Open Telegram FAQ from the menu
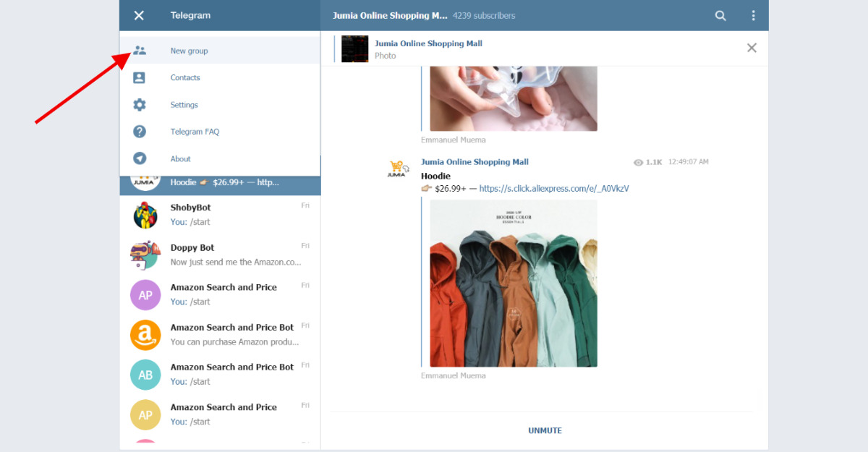This screenshot has width=868, height=452. pyautogui.click(x=220, y=132)
